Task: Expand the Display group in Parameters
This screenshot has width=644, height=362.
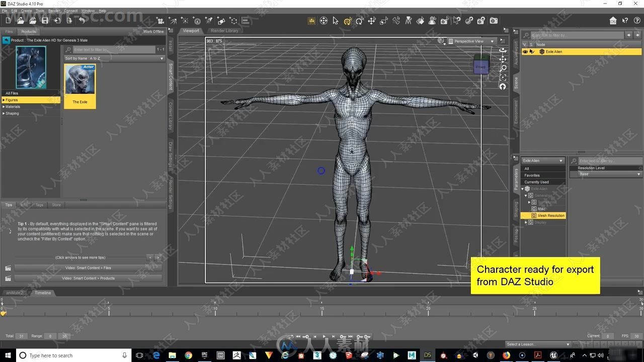Action: 526,222
